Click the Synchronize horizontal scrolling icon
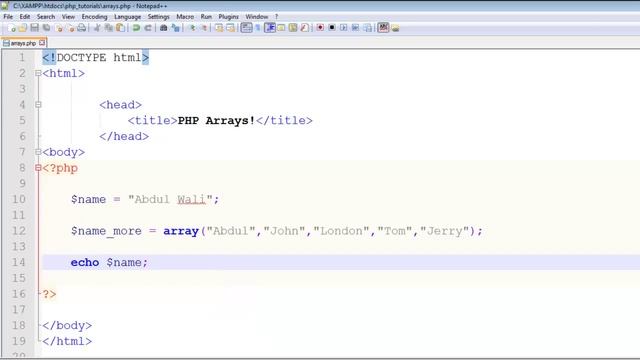 [x=230, y=28]
